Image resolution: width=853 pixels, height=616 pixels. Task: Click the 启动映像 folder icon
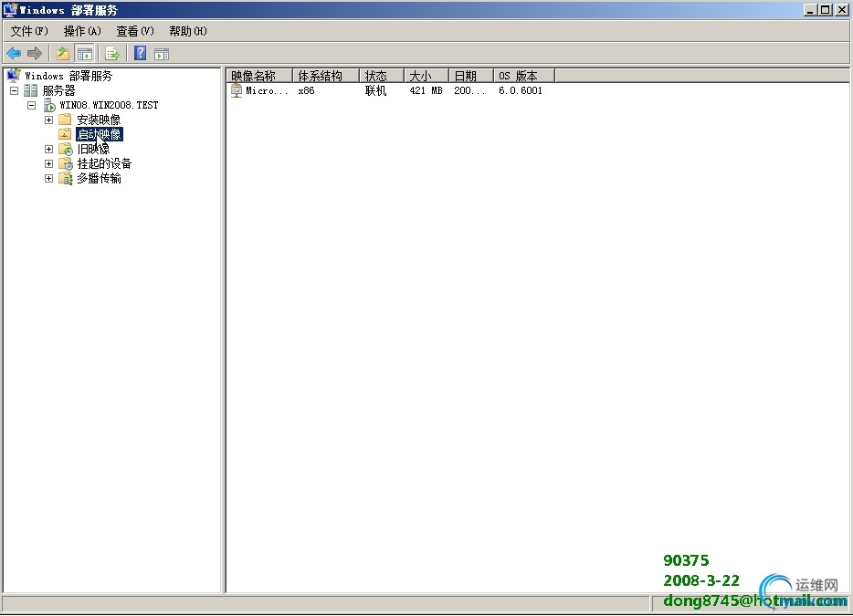pyautogui.click(x=65, y=134)
